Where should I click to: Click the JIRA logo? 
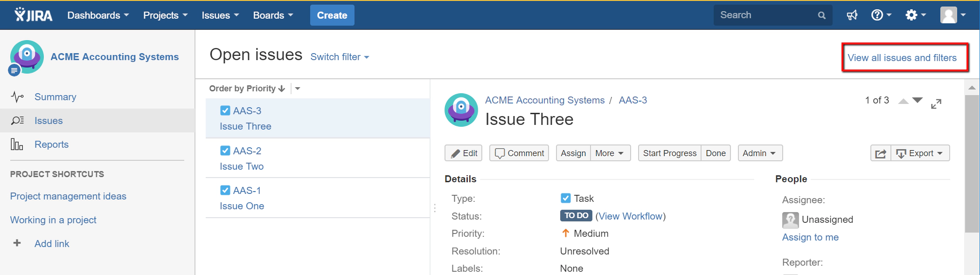[33, 15]
